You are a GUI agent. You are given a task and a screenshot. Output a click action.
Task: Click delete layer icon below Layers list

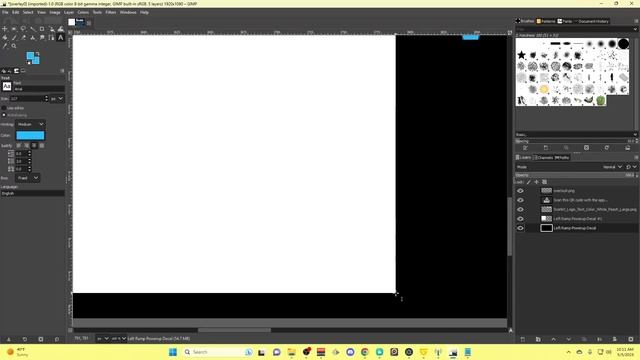pyautogui.click(x=631, y=339)
